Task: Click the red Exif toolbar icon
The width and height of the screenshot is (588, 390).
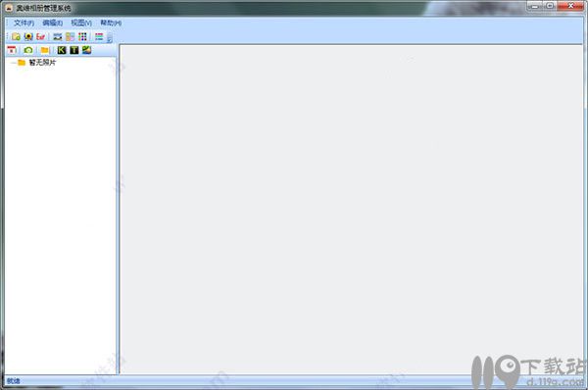Action: click(x=40, y=36)
